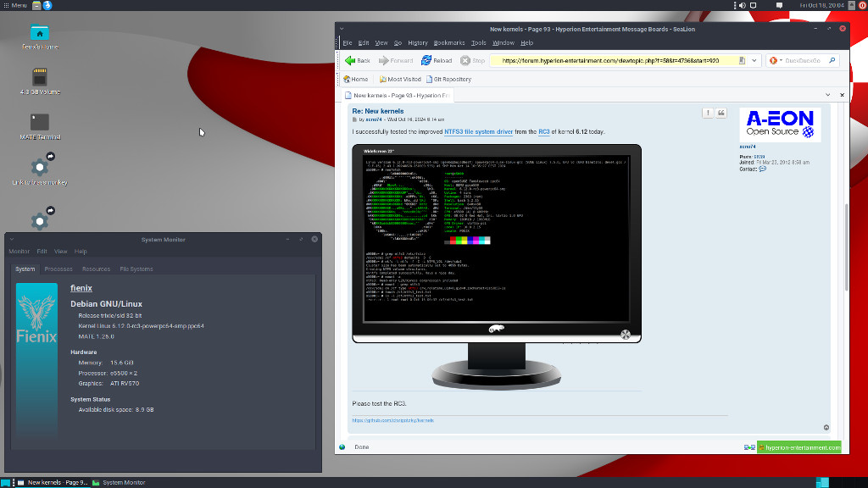This screenshot has height=488, width=868.
Task: Click the red power/shutdown icon
Action: point(862,5)
